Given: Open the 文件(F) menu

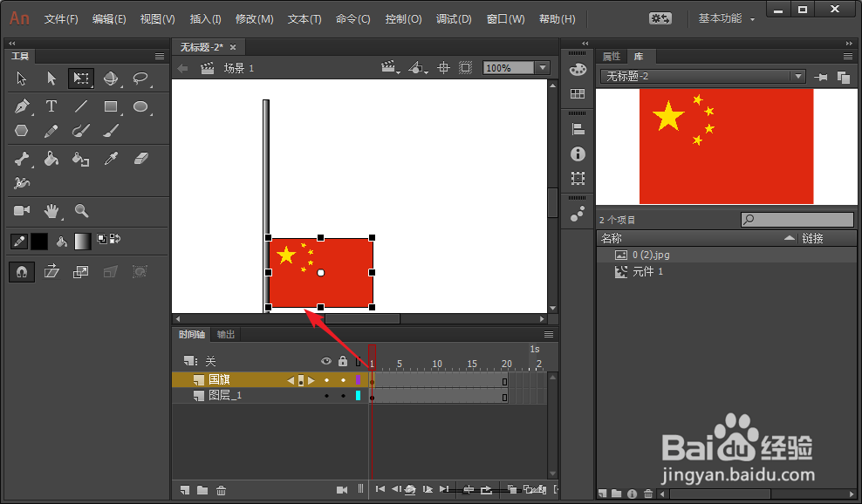Looking at the screenshot, I should pyautogui.click(x=61, y=19).
